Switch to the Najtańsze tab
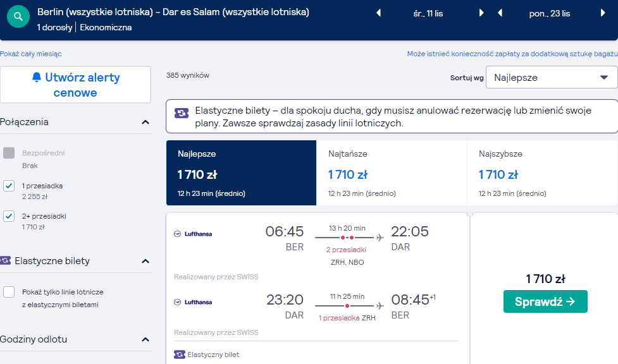Viewport: 618px width, 364px height. [x=392, y=173]
